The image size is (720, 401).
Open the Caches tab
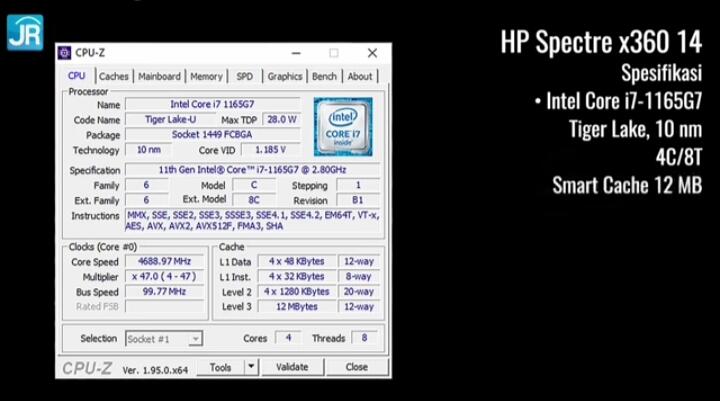pos(113,77)
